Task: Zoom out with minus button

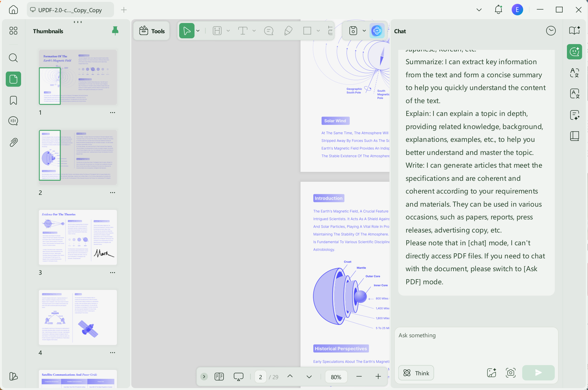Action: click(x=359, y=377)
